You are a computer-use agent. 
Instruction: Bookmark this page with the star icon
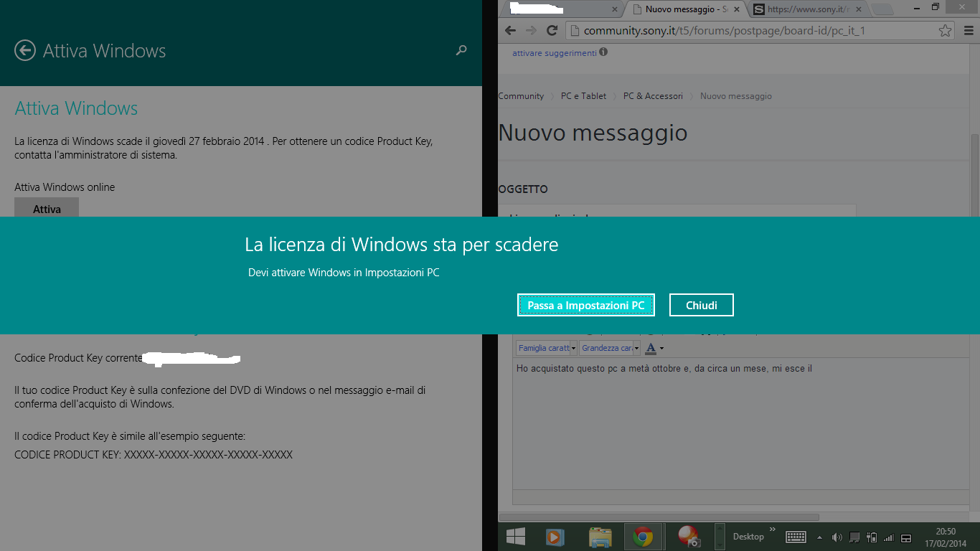946,31
